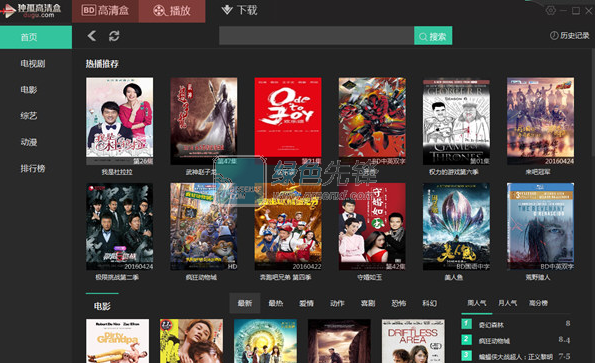
Task: Click inside the search input field
Action: pyautogui.click(x=316, y=36)
